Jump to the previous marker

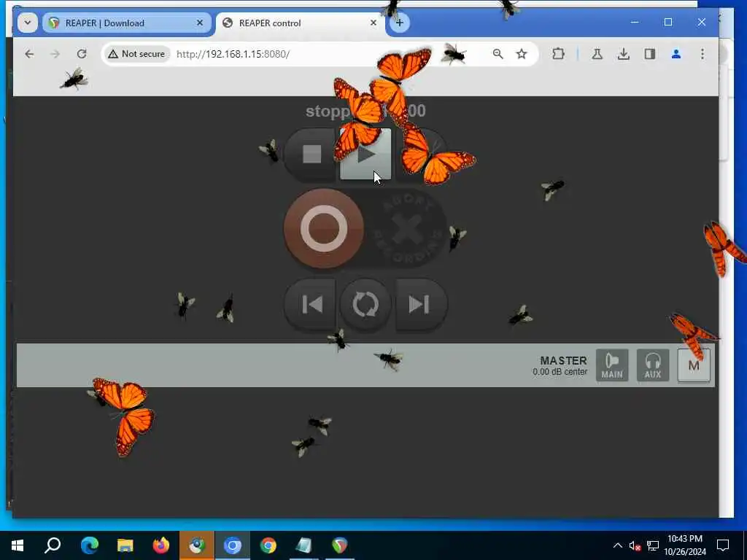pyautogui.click(x=311, y=304)
